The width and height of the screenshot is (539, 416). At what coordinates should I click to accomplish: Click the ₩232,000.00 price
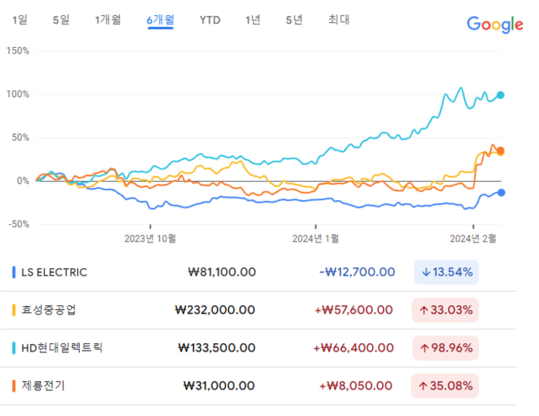[x=215, y=310]
